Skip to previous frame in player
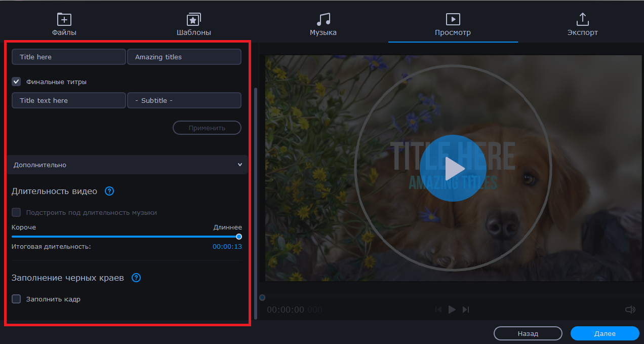The image size is (644, 344). point(438,310)
